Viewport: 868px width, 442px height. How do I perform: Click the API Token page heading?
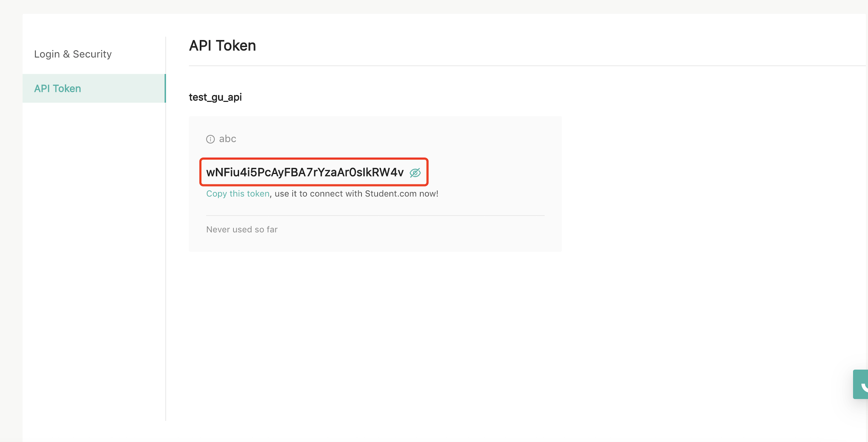click(222, 46)
